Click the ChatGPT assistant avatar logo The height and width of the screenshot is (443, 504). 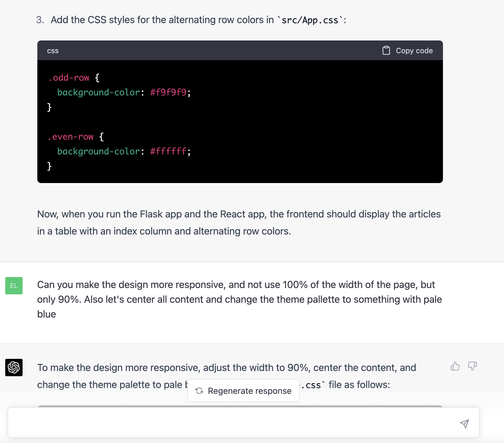click(x=14, y=368)
